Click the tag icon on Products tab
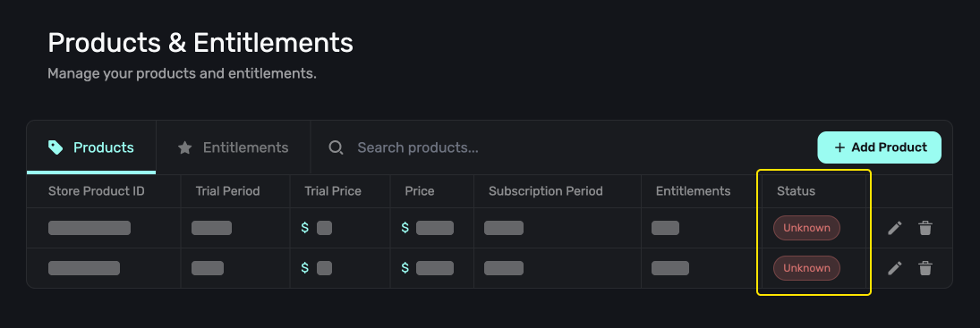Screen dimensions: 980x328 (55, 147)
